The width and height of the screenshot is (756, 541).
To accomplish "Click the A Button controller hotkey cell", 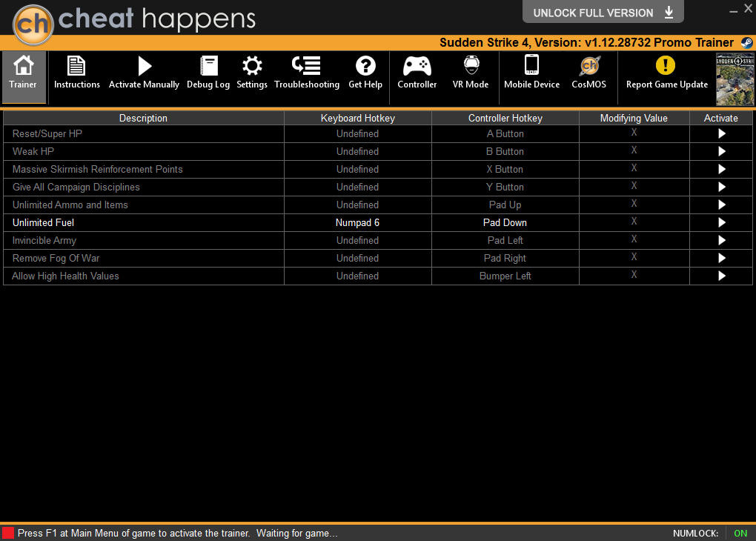I will (505, 133).
